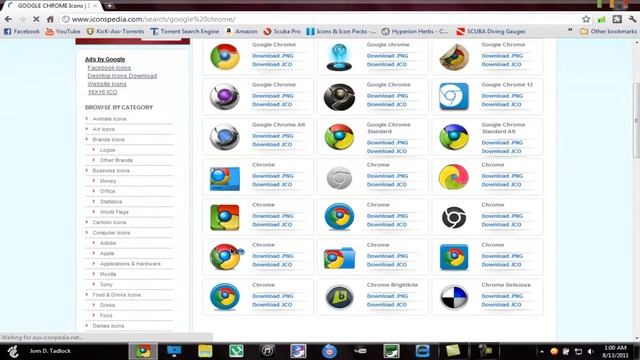Click the gray monochrome Chrome icon
The width and height of the screenshot is (640, 360).
339,177
